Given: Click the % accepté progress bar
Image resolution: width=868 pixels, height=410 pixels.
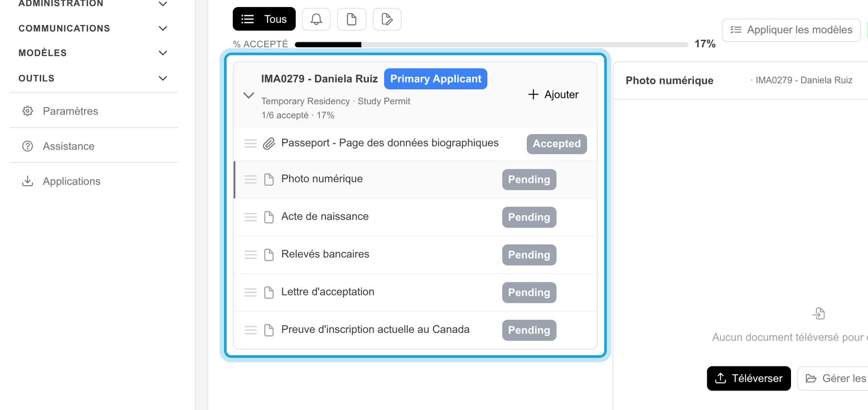Looking at the screenshot, I should pos(492,45).
